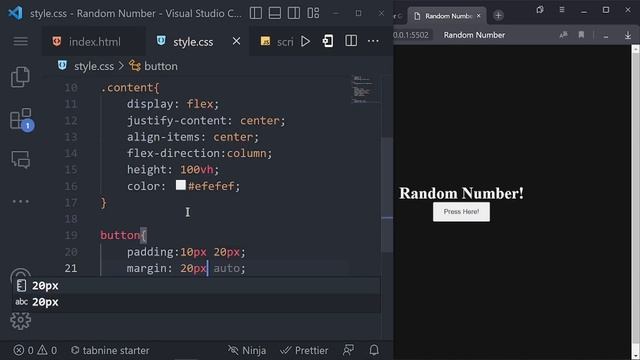Open the Manage gear settings icon

tap(20, 321)
